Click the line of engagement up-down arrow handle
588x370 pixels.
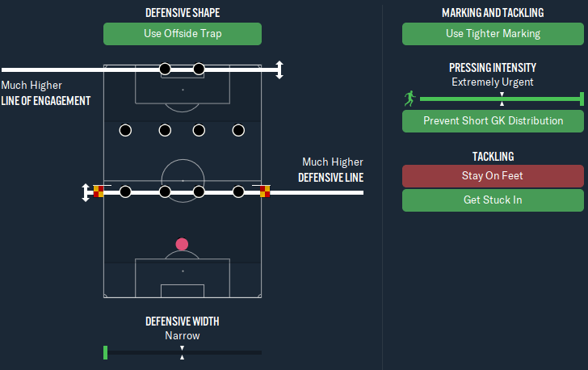(x=279, y=69)
